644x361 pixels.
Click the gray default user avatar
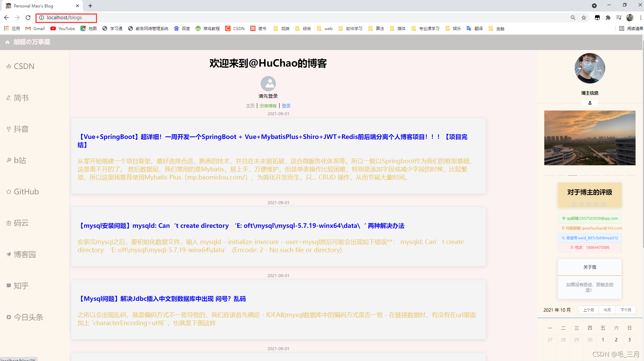tap(268, 83)
